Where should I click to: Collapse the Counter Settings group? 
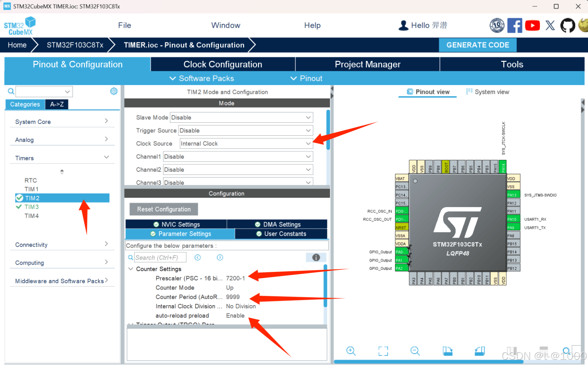(x=131, y=269)
